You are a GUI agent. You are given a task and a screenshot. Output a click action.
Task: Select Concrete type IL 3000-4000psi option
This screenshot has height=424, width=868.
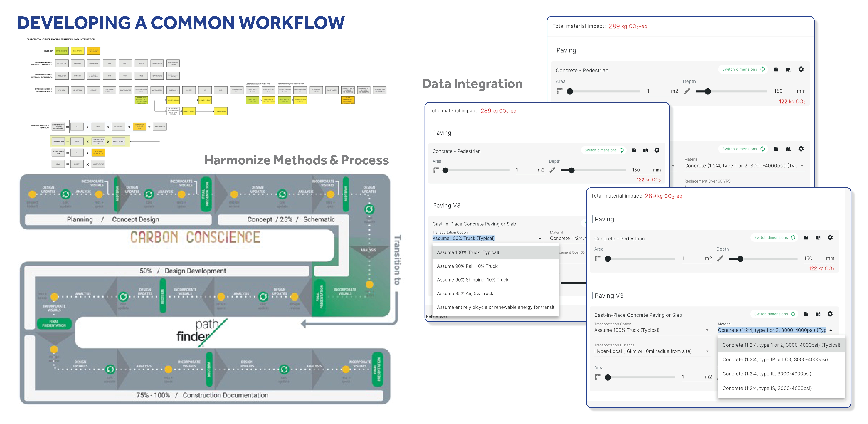767,374
